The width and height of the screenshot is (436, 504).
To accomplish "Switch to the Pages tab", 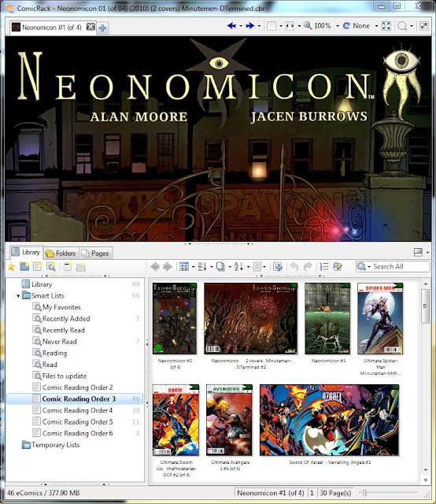I will click(95, 254).
